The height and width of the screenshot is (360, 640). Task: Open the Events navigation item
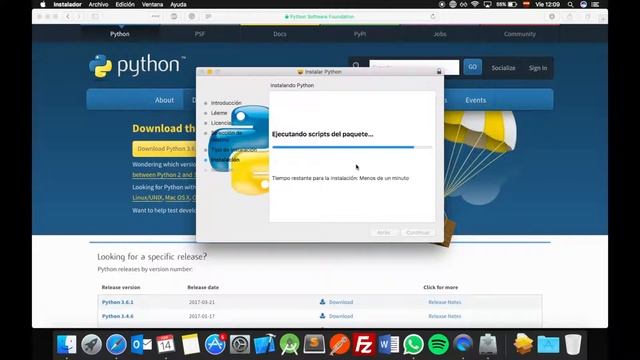[x=476, y=100]
